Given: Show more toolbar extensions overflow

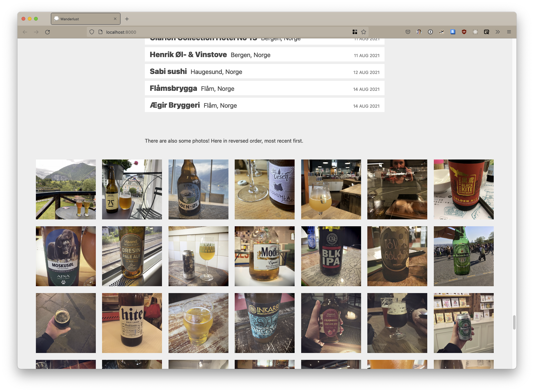Looking at the screenshot, I should (498, 32).
